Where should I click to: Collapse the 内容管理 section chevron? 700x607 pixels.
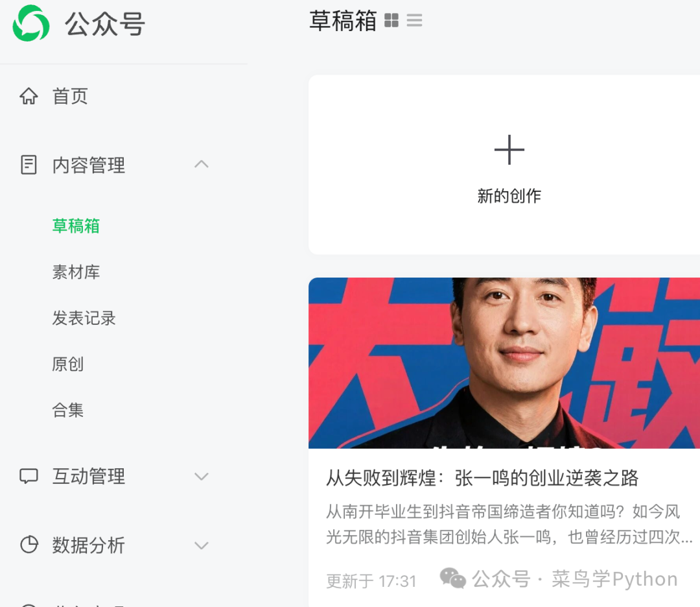(202, 164)
